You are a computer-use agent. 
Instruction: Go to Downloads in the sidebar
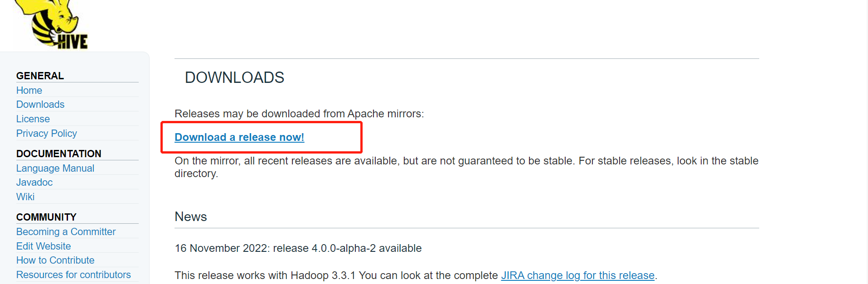40,104
